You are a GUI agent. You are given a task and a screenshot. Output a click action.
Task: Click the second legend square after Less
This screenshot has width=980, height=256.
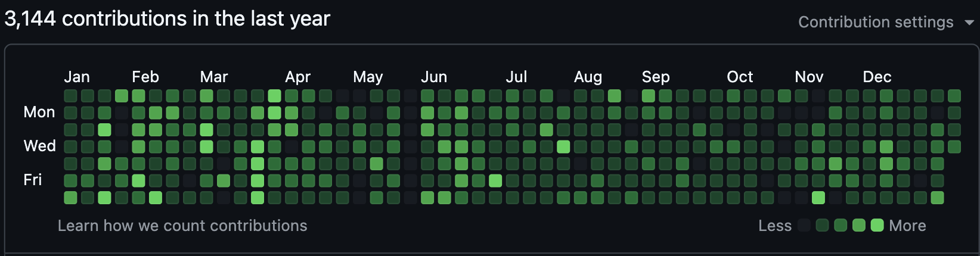[x=823, y=225]
